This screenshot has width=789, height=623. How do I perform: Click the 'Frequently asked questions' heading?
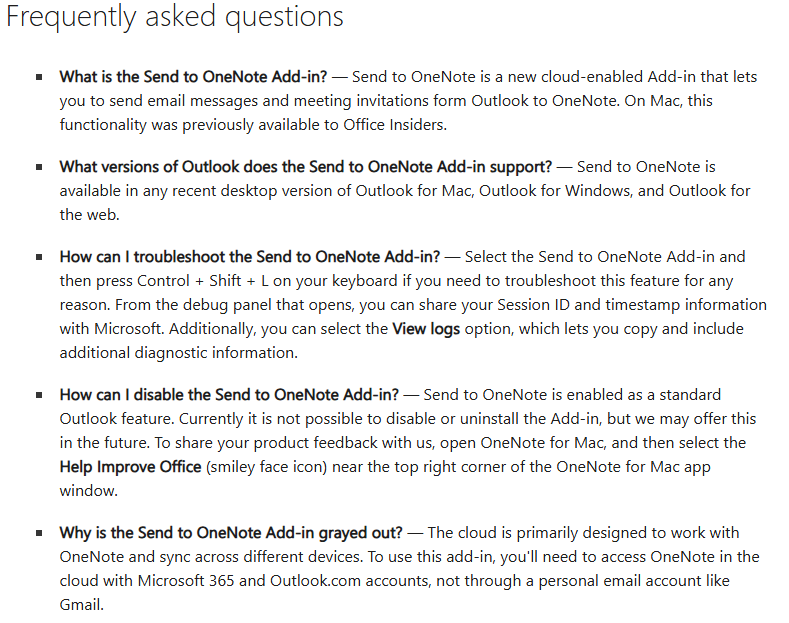point(175,17)
